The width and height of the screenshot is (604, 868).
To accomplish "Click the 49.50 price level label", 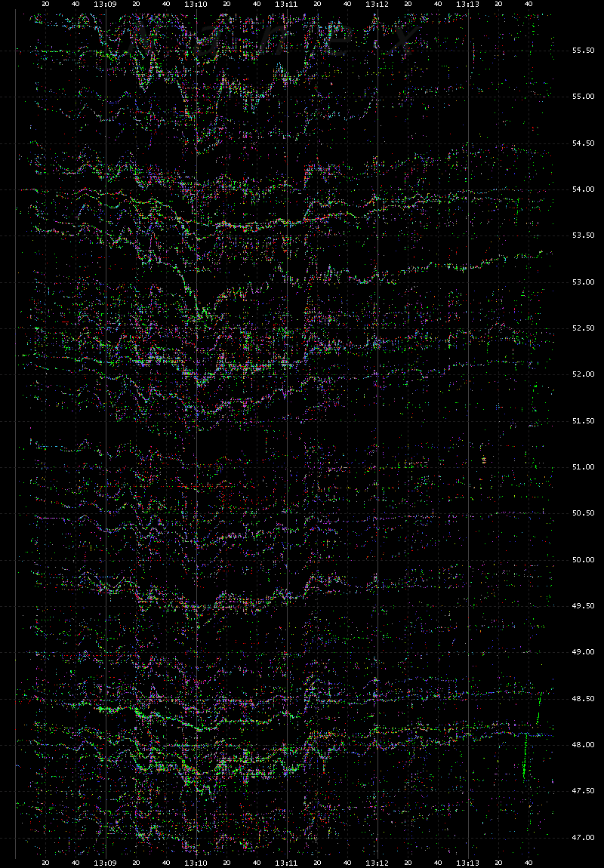I will tap(584, 606).
